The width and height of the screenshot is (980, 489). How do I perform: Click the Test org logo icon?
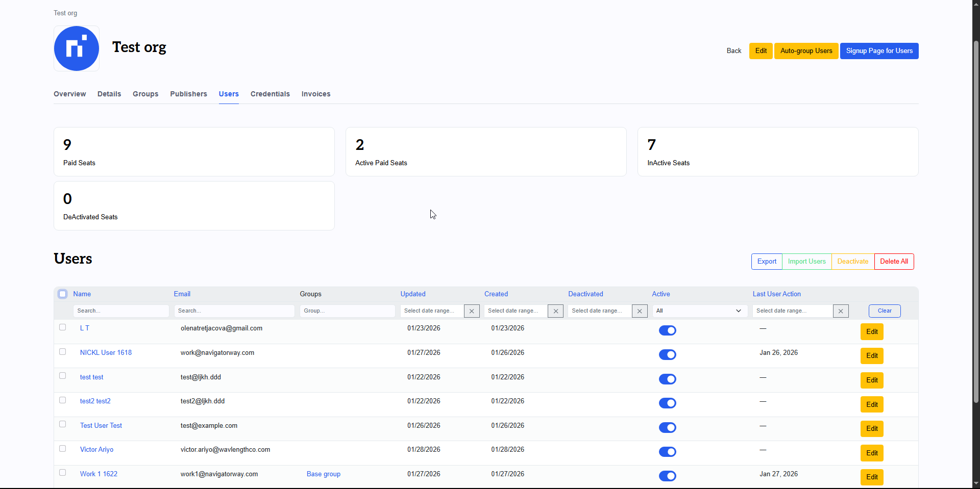(77, 48)
